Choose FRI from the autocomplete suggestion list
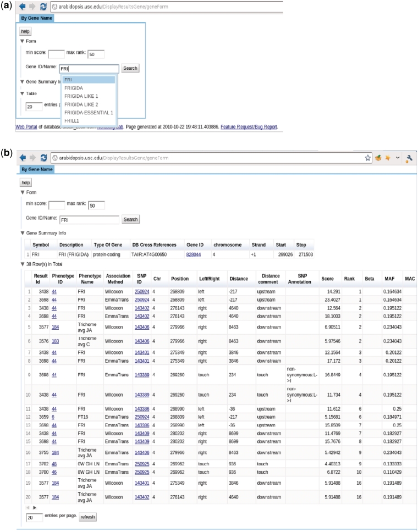Image resolution: width=418 pixels, height=532 pixels. (89, 80)
